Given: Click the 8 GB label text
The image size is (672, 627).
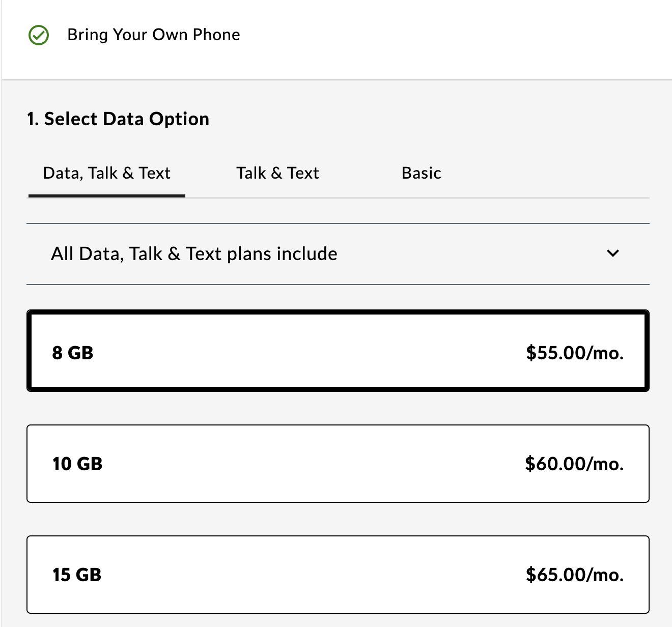Looking at the screenshot, I should pyautogui.click(x=73, y=353).
